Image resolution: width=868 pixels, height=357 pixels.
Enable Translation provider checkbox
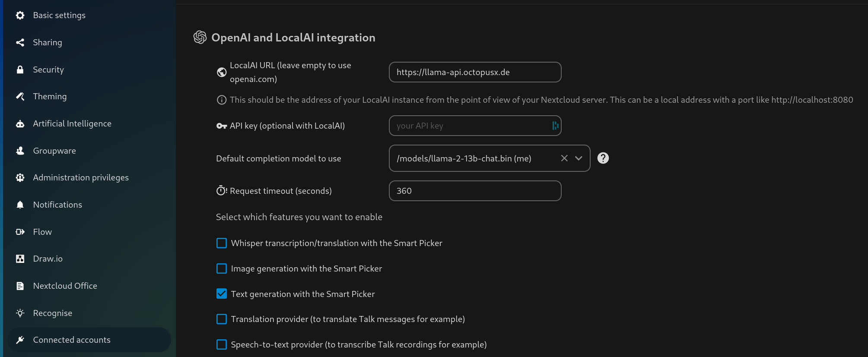point(222,319)
